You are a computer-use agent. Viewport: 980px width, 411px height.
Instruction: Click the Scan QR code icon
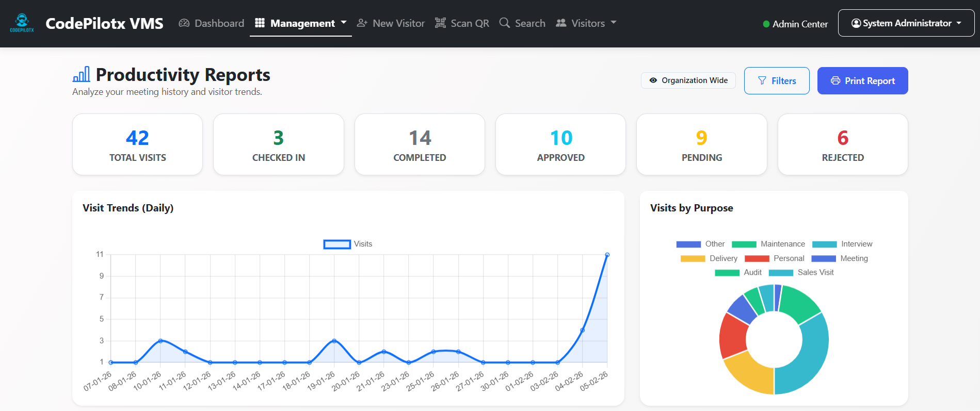click(x=440, y=23)
